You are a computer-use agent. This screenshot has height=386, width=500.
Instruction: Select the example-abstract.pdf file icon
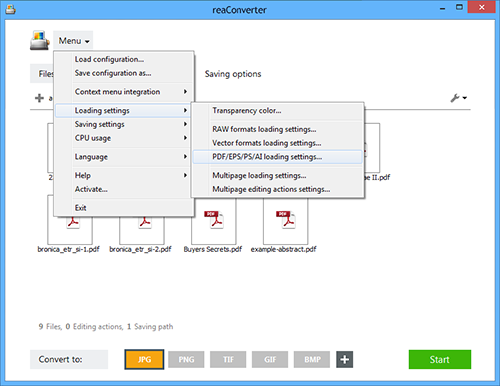(285, 220)
